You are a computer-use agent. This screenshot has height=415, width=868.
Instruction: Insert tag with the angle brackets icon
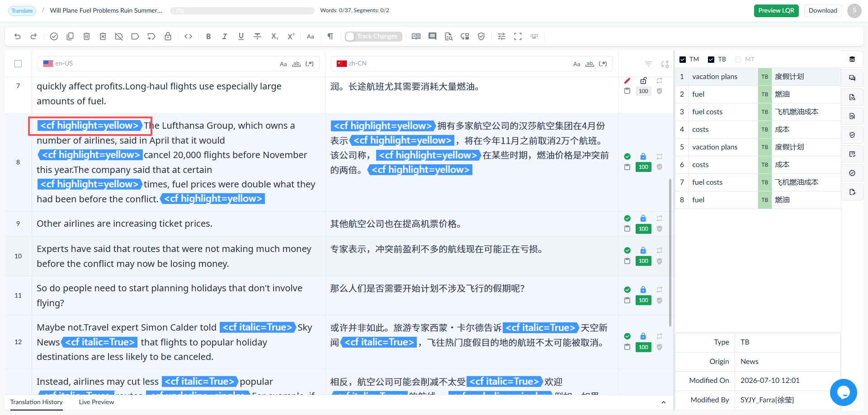(x=189, y=37)
